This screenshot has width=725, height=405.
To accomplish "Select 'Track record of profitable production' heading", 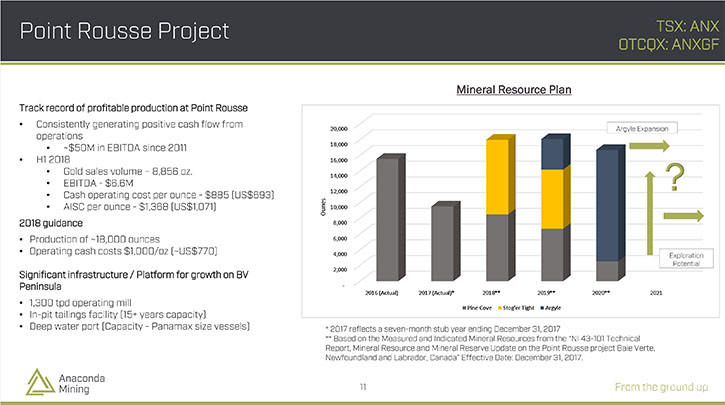I will (x=133, y=108).
